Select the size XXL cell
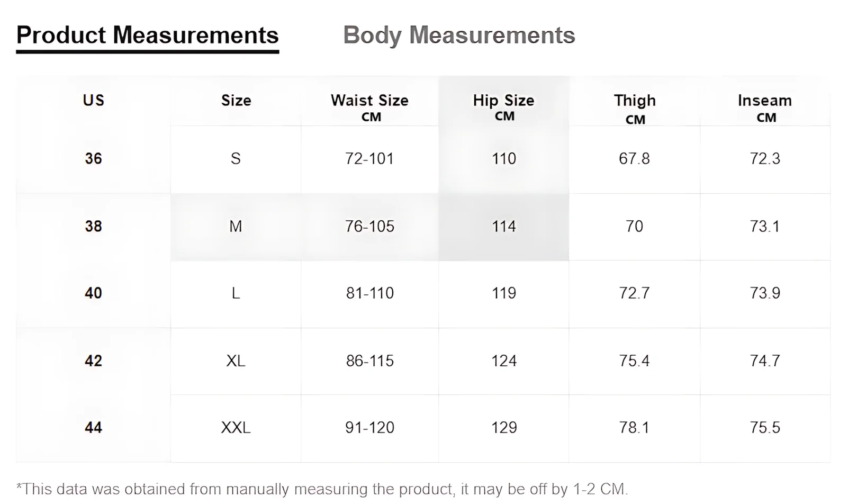This screenshot has width=848, height=504. (236, 428)
